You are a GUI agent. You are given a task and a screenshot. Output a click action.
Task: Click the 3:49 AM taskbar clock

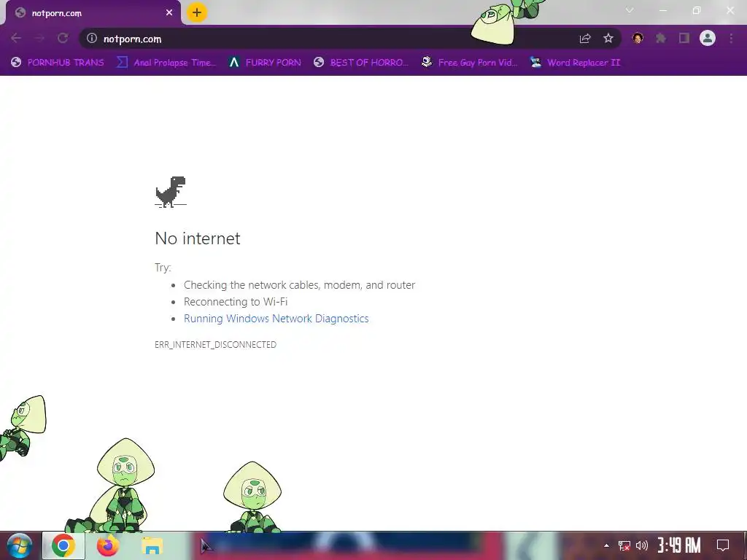coord(679,545)
